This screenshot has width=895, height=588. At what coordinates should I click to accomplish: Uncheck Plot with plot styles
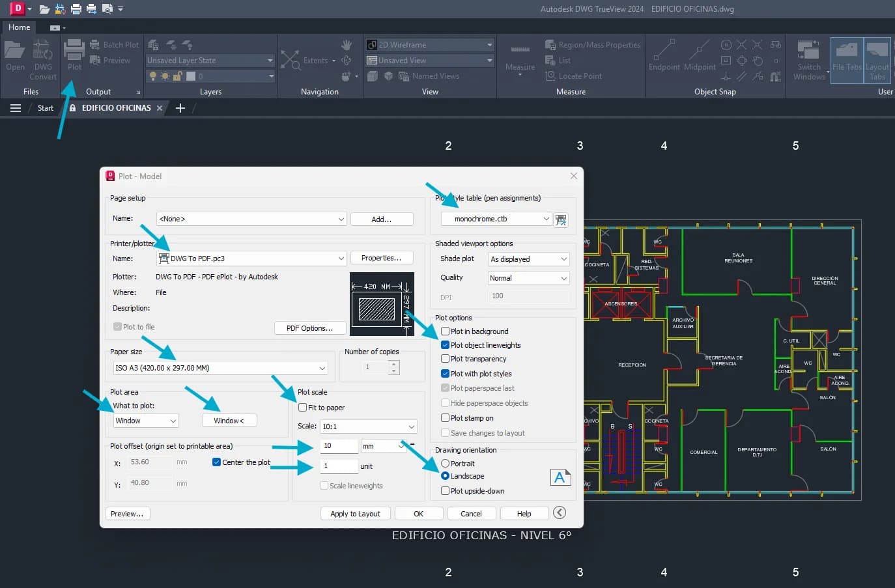tap(446, 374)
